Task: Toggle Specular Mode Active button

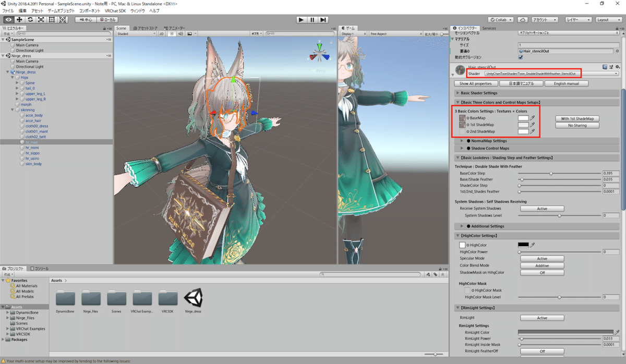Action: (542, 259)
